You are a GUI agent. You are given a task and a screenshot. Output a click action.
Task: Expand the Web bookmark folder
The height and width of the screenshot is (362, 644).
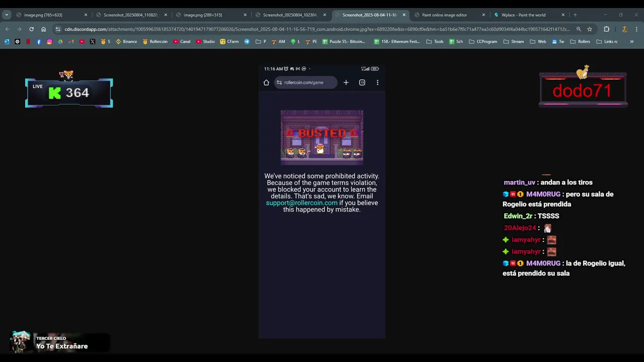pos(538,42)
